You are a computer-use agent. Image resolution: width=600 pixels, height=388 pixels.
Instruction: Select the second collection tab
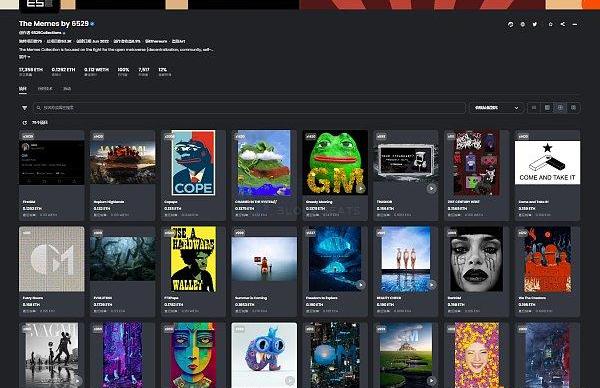[45, 88]
